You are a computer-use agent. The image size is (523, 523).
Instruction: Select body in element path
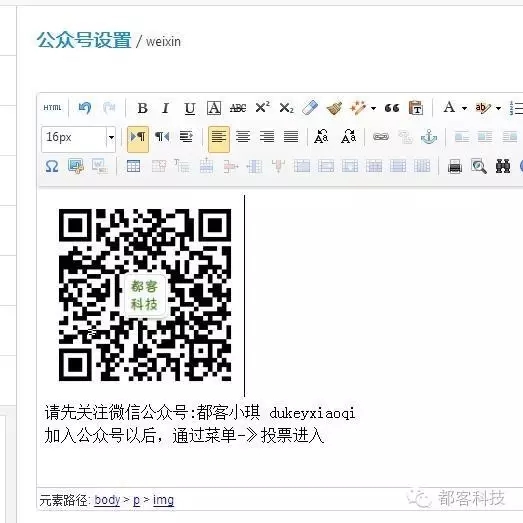tap(107, 500)
